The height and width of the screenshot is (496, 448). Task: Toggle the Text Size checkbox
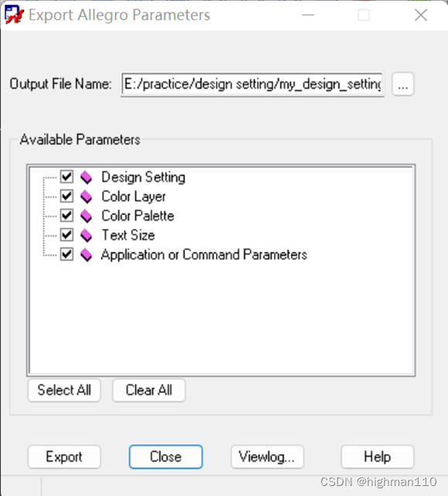click(x=67, y=234)
